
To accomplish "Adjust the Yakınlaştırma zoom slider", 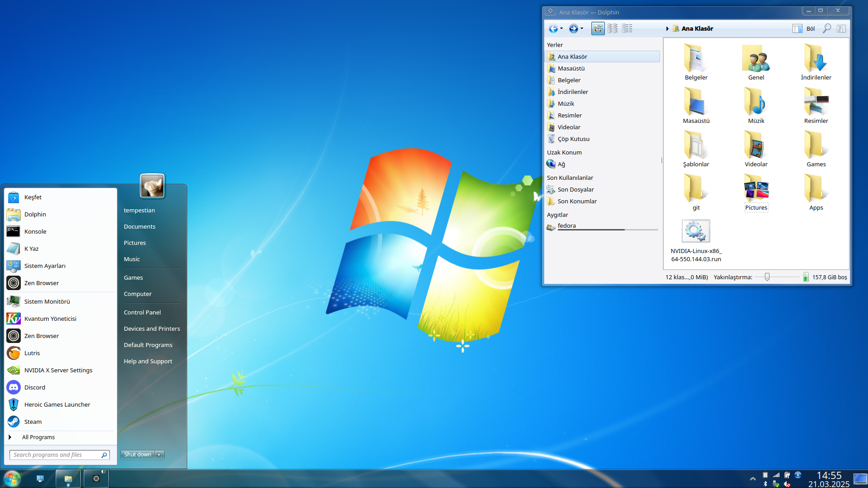I will tap(767, 277).
